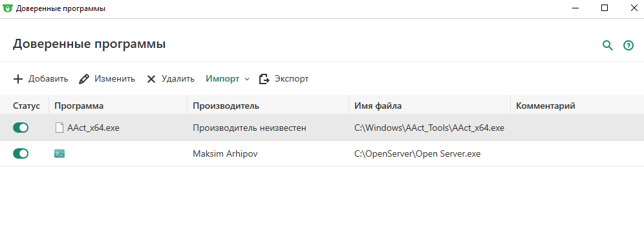Maximize the Доверенные программы window
Viewport: 644px width, 248px height.
pyautogui.click(x=605, y=8)
